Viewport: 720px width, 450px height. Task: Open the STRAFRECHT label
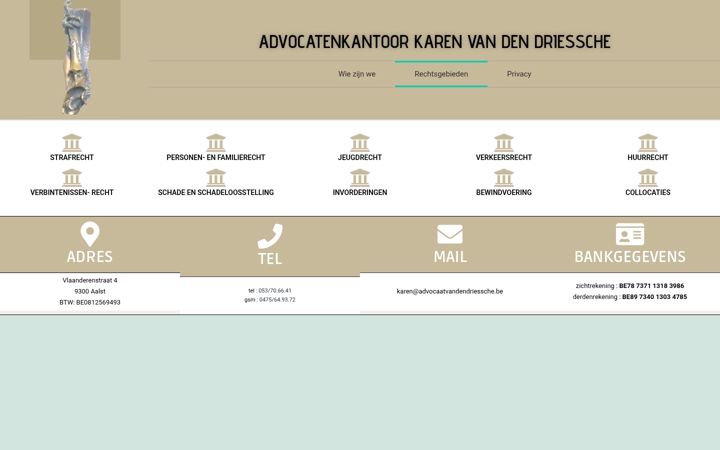click(72, 158)
